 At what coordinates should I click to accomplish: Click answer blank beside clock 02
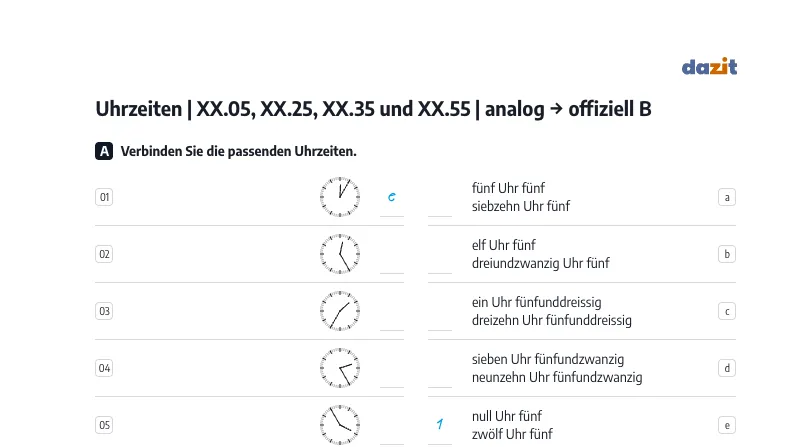point(392,262)
